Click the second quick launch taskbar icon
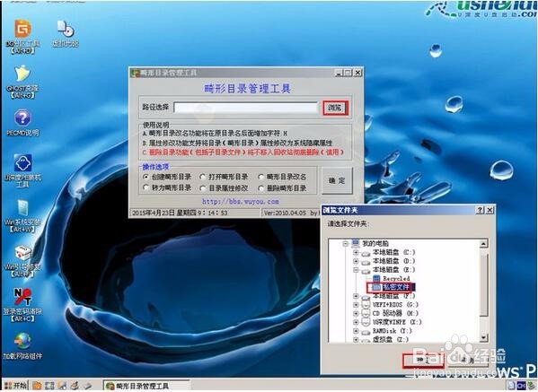Screen dimensions: 538x392 tap(49, 386)
